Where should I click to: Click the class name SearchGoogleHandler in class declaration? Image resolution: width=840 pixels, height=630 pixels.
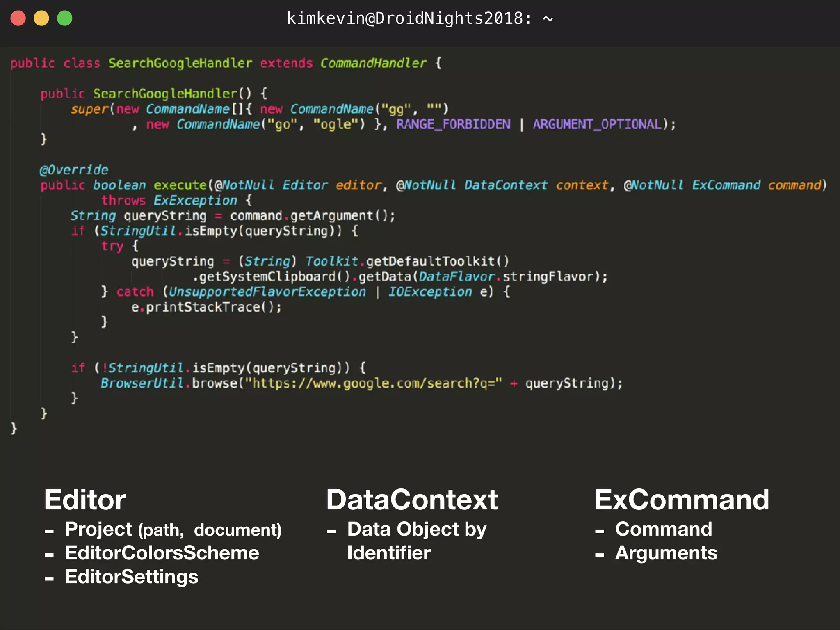(x=180, y=63)
